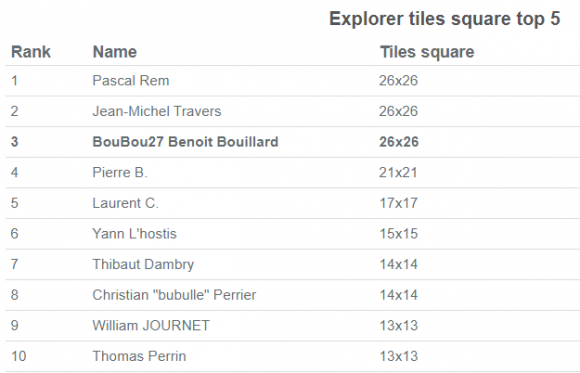Click on Thibaut Dambry's name
Viewport: 580px width, 373px height.
[143, 265]
